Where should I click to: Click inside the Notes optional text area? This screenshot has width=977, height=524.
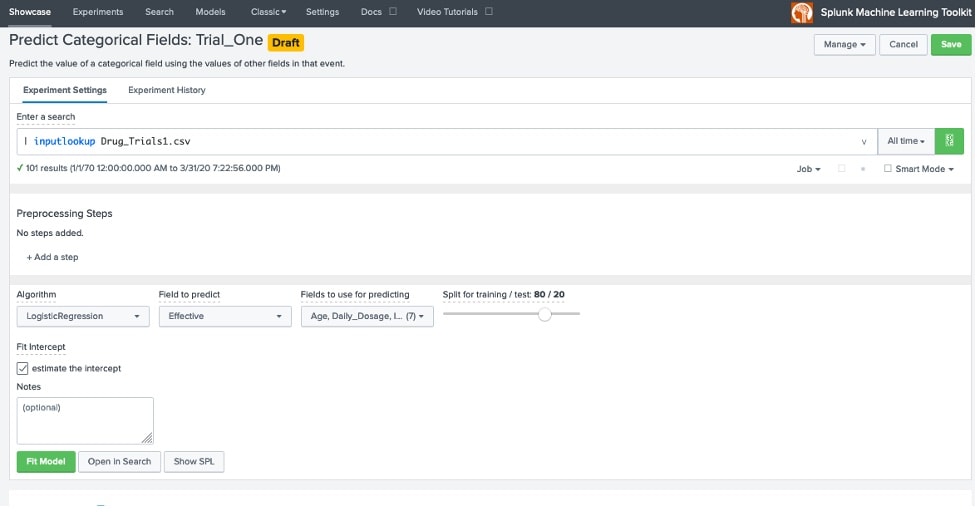(x=85, y=421)
